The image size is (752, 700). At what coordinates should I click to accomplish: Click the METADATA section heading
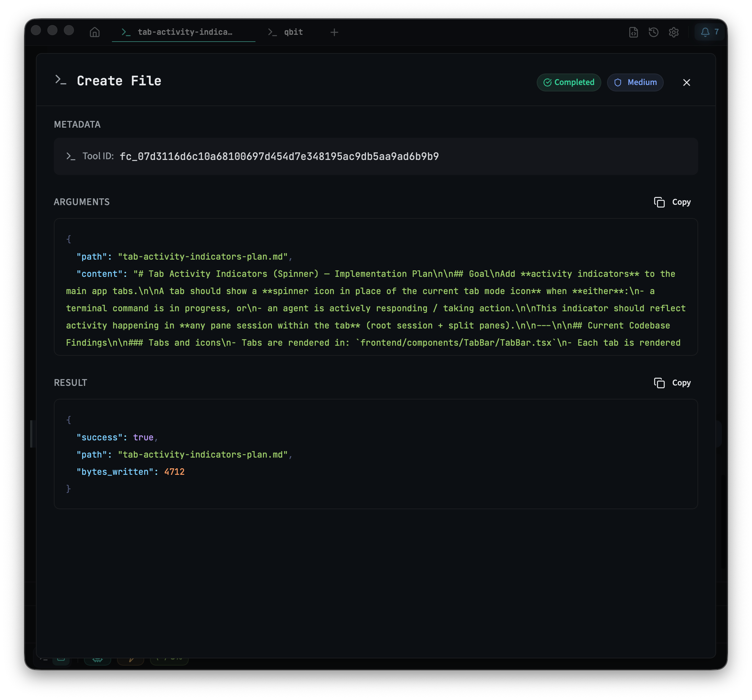77,125
